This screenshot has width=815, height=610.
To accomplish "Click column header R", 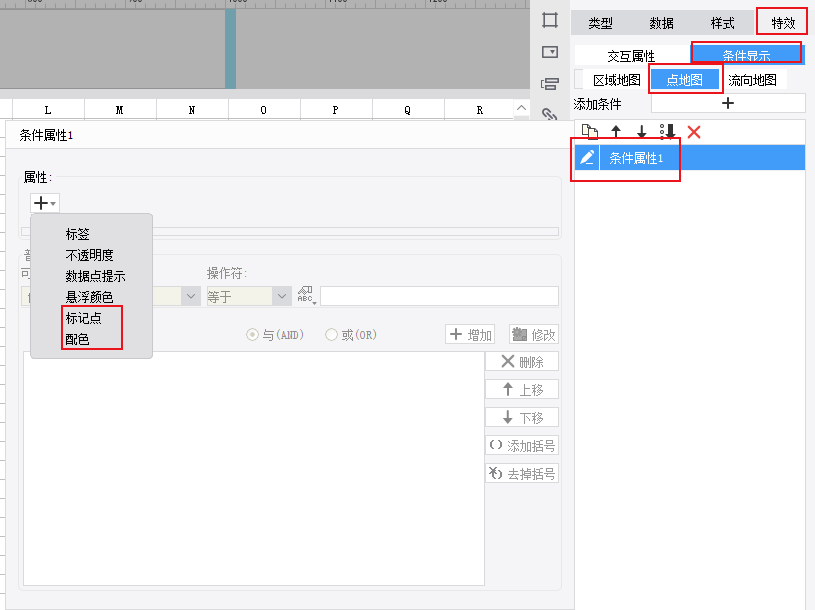I will click(x=479, y=110).
